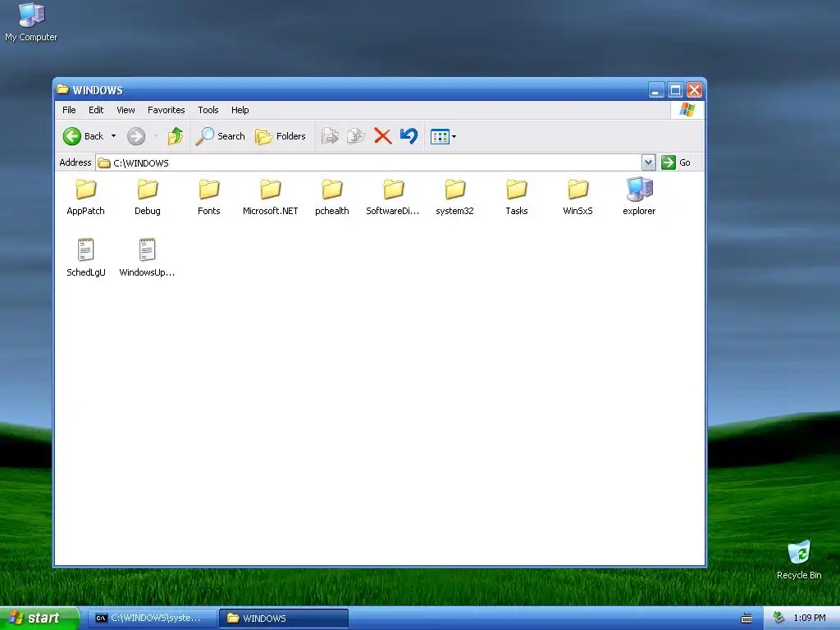Select the AppPatch folder
840x630 pixels.
[85, 197]
